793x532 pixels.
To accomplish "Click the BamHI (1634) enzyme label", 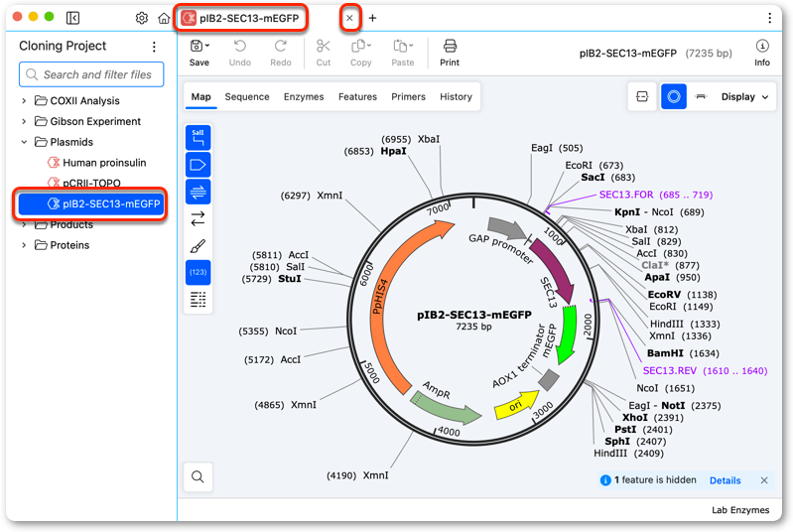I will 683,353.
